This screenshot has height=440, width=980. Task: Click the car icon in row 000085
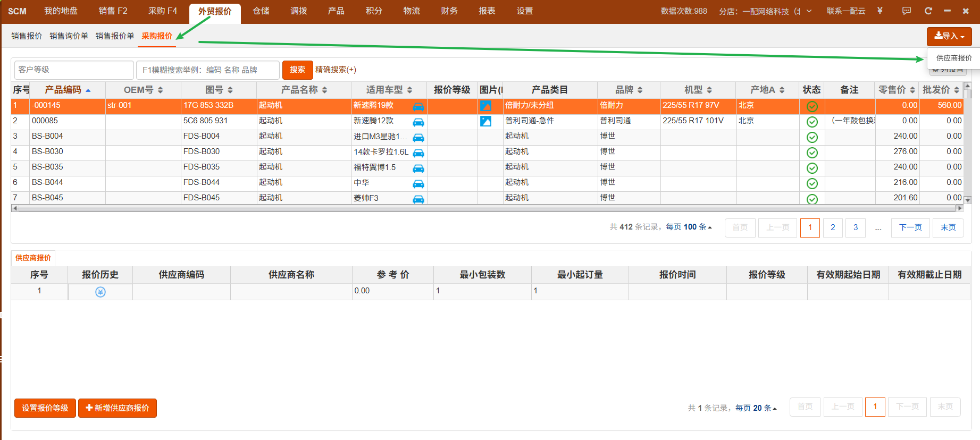click(418, 122)
